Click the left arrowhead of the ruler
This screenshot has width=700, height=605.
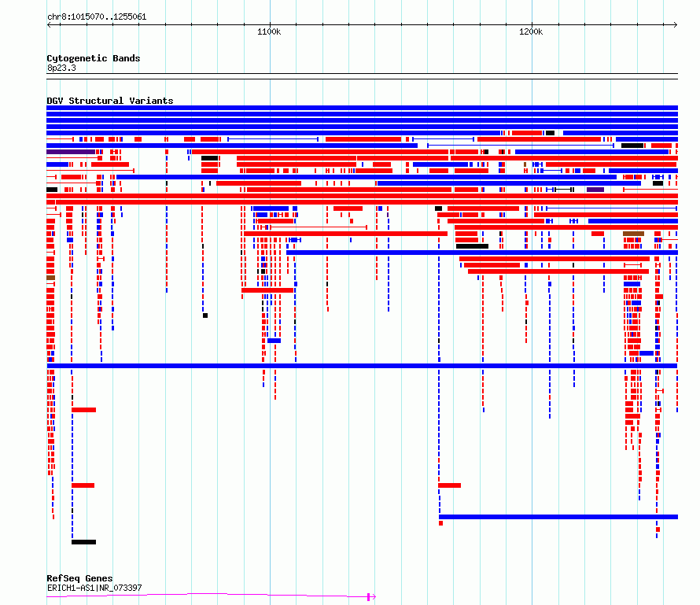(49, 25)
